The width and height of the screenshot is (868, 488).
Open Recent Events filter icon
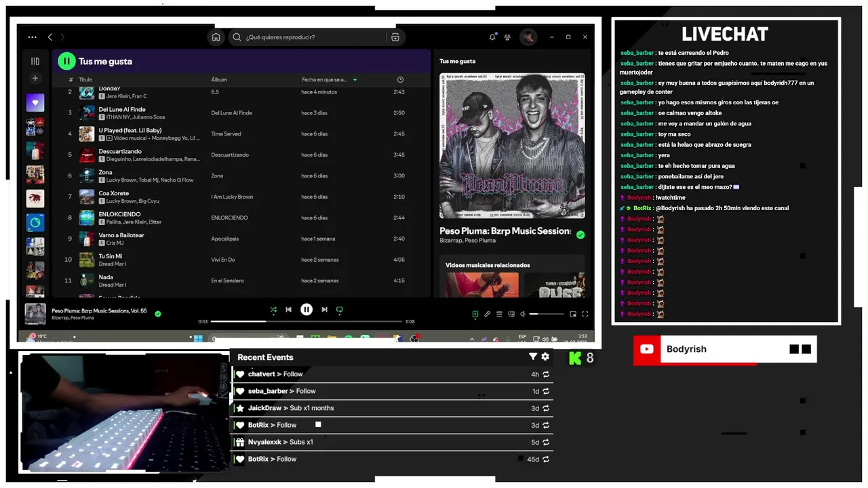(x=533, y=357)
